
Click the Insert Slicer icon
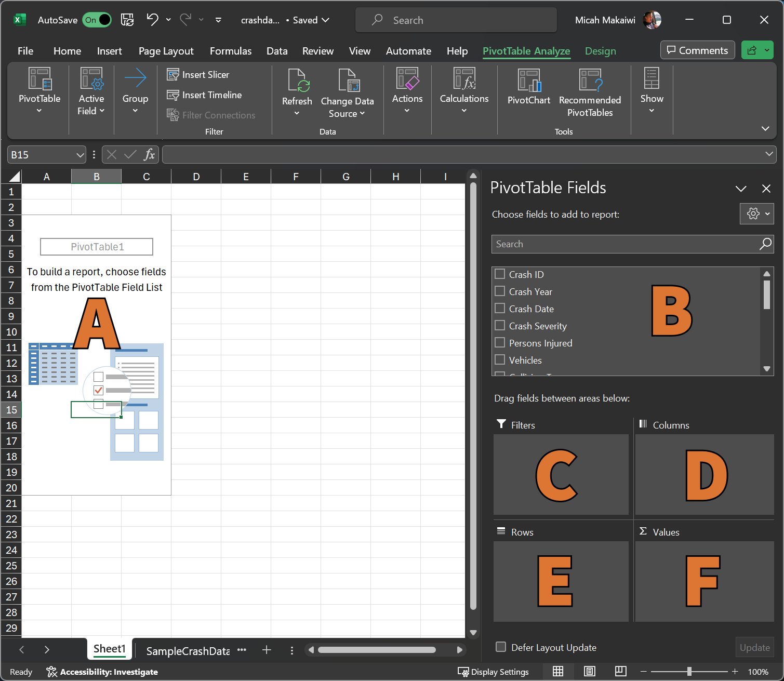[x=173, y=75]
